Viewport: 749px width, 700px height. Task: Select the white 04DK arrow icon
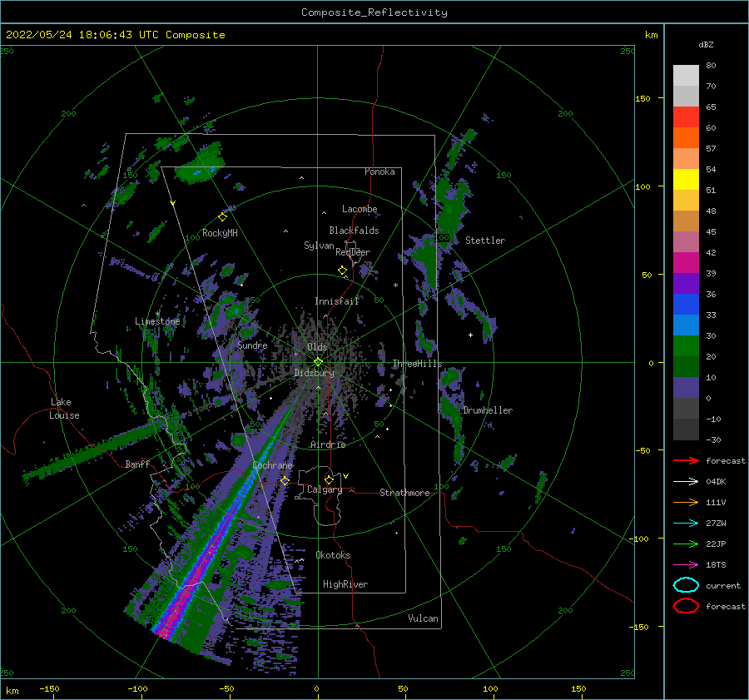(686, 481)
